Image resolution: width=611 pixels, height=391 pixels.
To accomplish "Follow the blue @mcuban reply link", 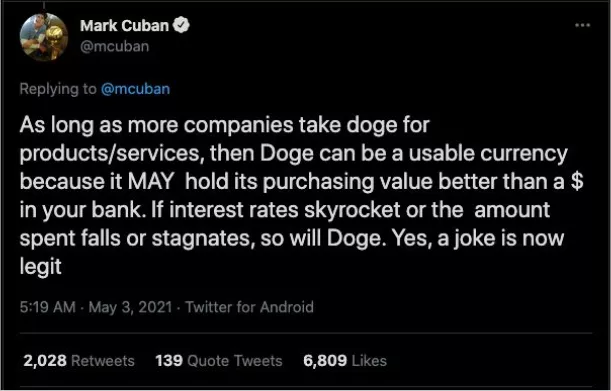I will click(135, 89).
